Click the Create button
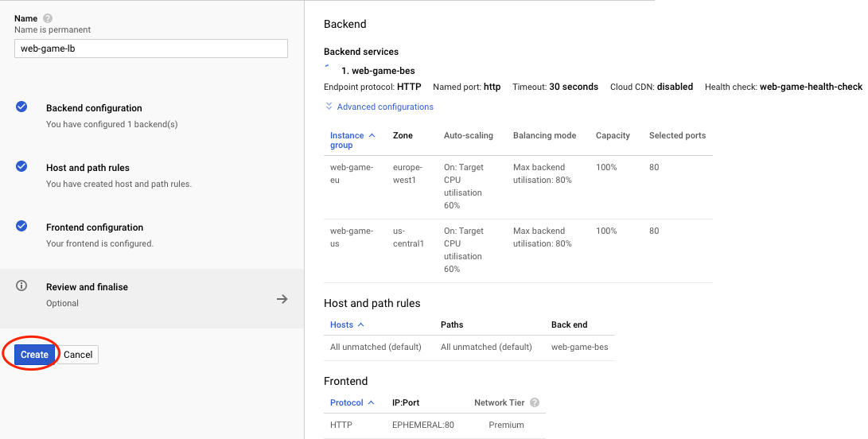 (34, 355)
